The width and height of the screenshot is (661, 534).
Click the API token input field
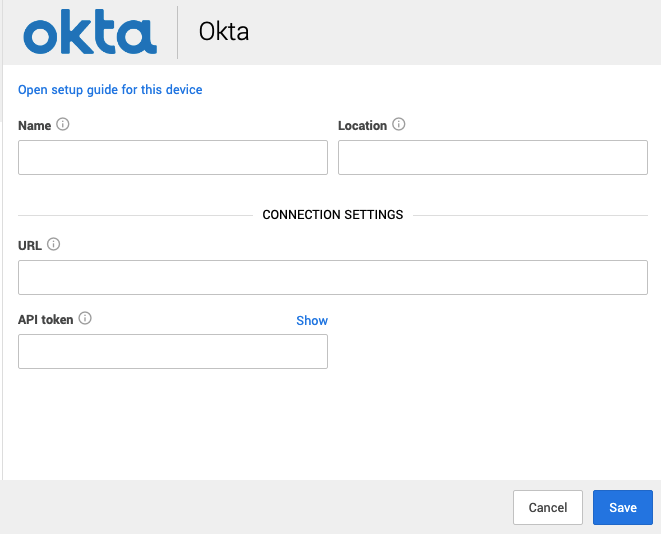173,352
